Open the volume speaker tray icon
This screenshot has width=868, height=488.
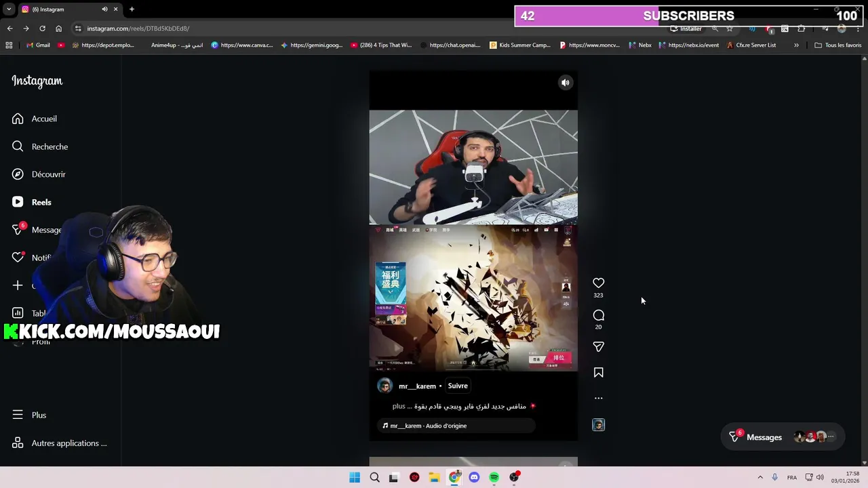pos(820,477)
